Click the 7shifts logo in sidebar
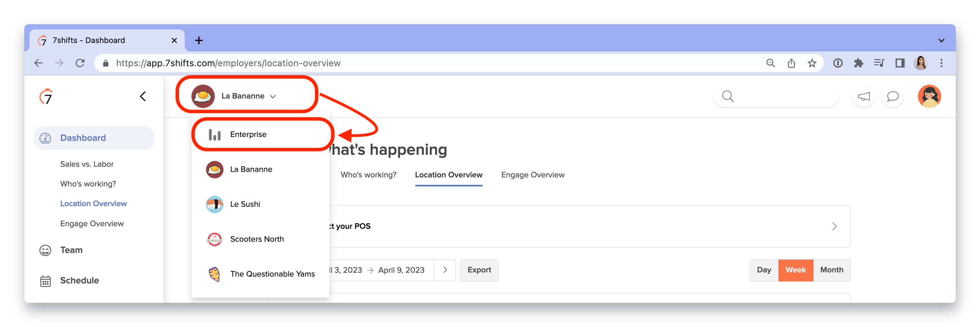This screenshot has height=327, width=980. pyautogui.click(x=46, y=97)
